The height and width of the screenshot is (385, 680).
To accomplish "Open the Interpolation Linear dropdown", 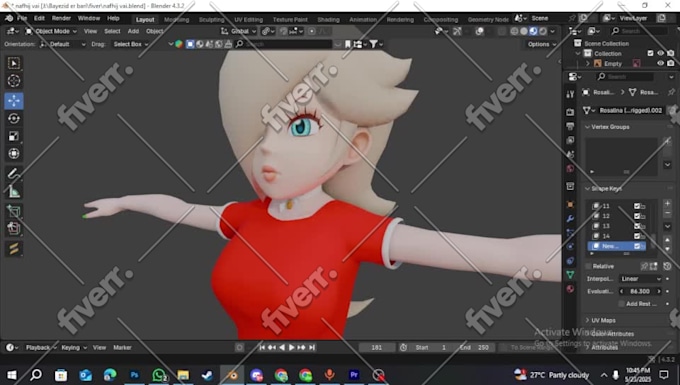I will [641, 279].
